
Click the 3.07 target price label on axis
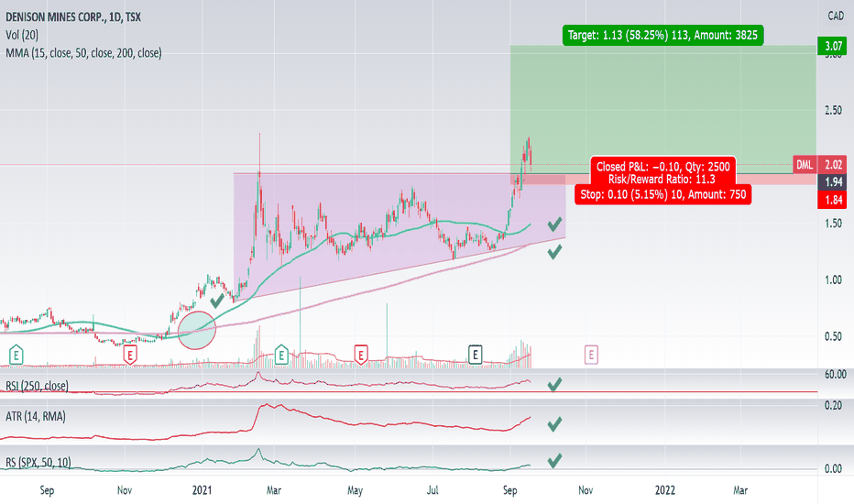pyautogui.click(x=833, y=46)
